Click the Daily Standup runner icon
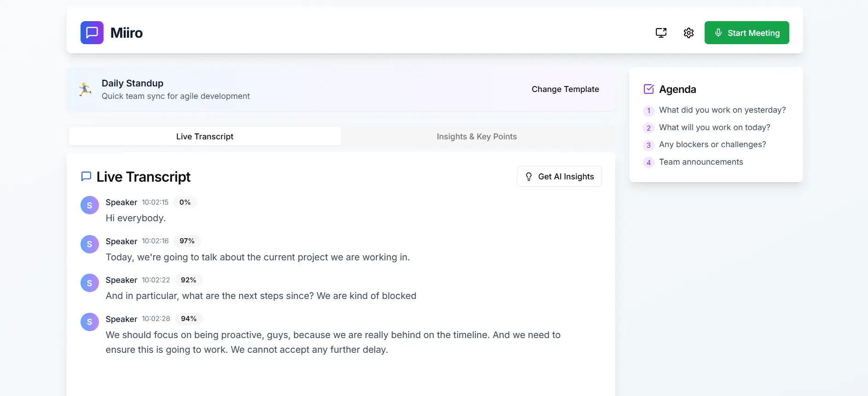The image size is (868, 396). pos(85,89)
